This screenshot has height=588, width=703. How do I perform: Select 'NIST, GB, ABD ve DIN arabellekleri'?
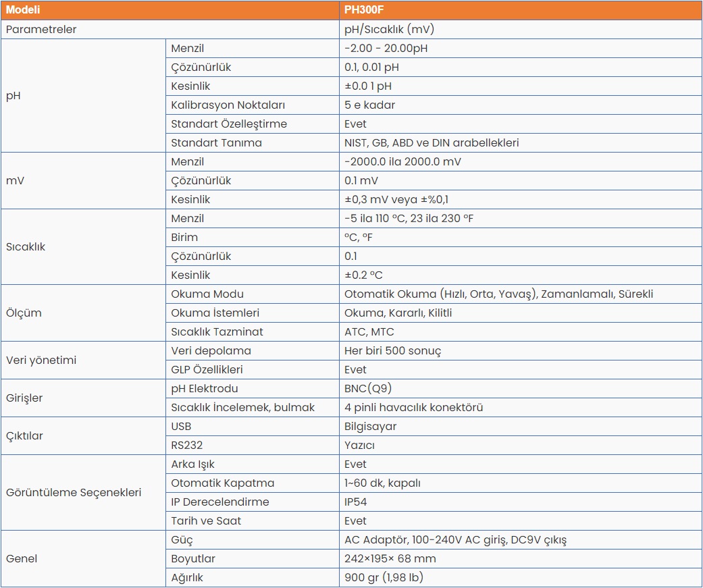(432, 143)
